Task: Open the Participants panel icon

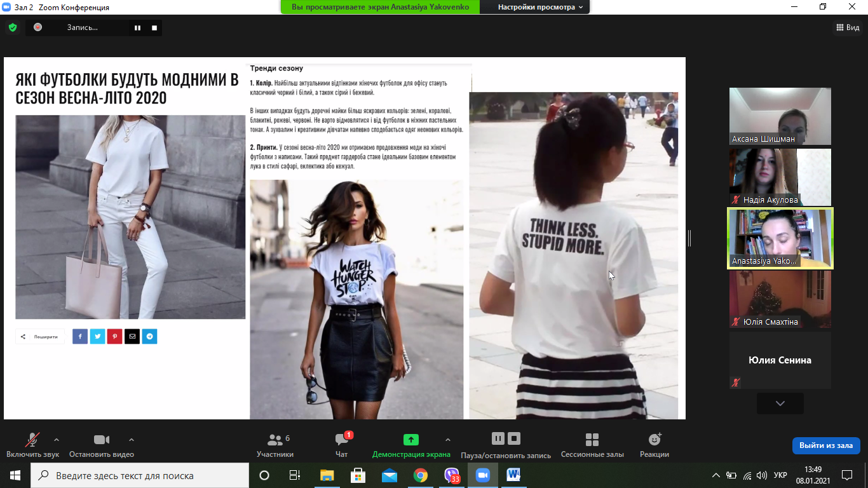Action: pos(275,440)
